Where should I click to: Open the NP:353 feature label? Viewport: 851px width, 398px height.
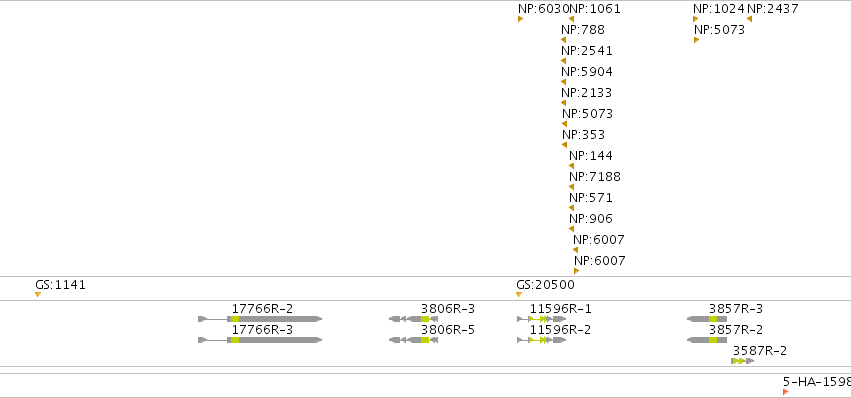[583, 135]
